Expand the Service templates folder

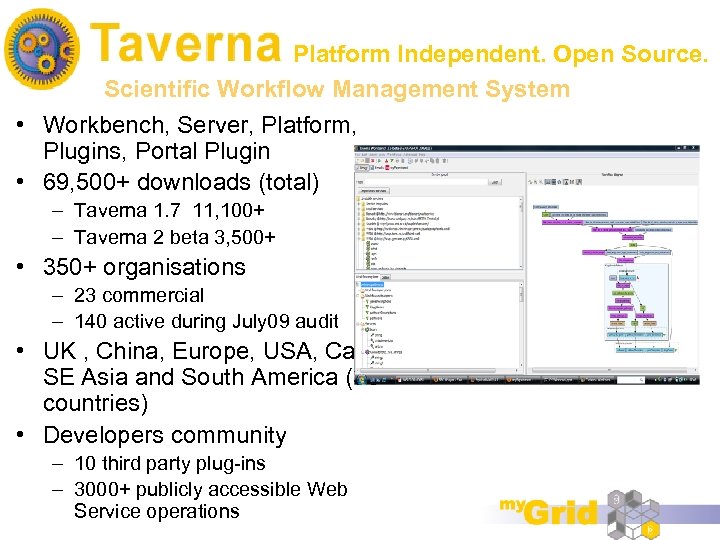359,204
